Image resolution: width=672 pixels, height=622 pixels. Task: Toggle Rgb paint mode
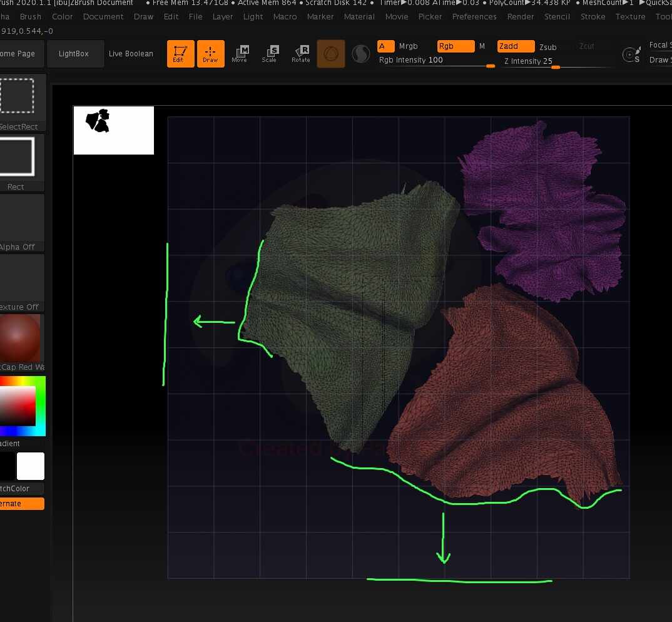[x=456, y=46]
